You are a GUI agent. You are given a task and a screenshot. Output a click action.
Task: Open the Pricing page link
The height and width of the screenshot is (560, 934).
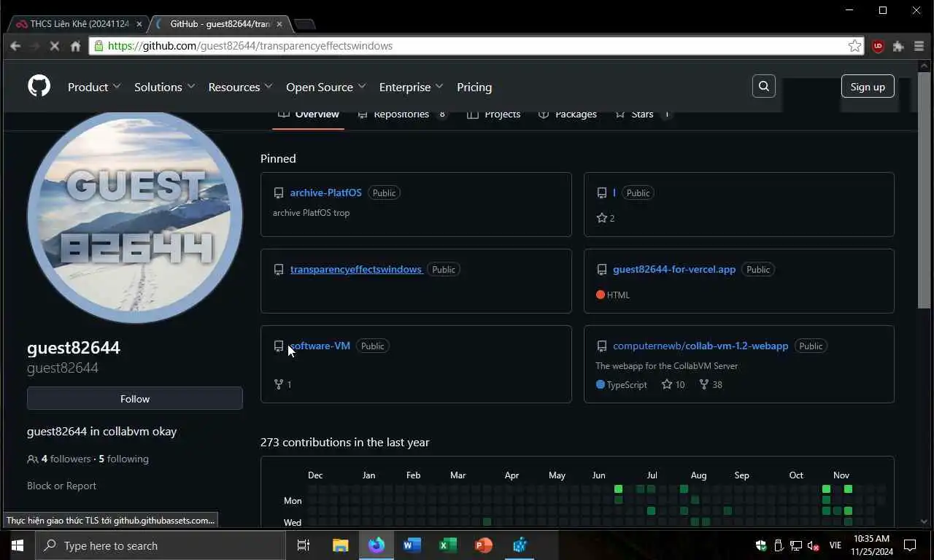coord(474,87)
